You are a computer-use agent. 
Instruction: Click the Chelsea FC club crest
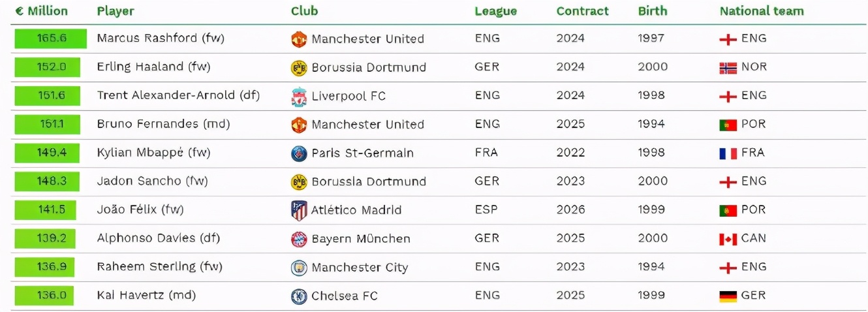pos(298,296)
